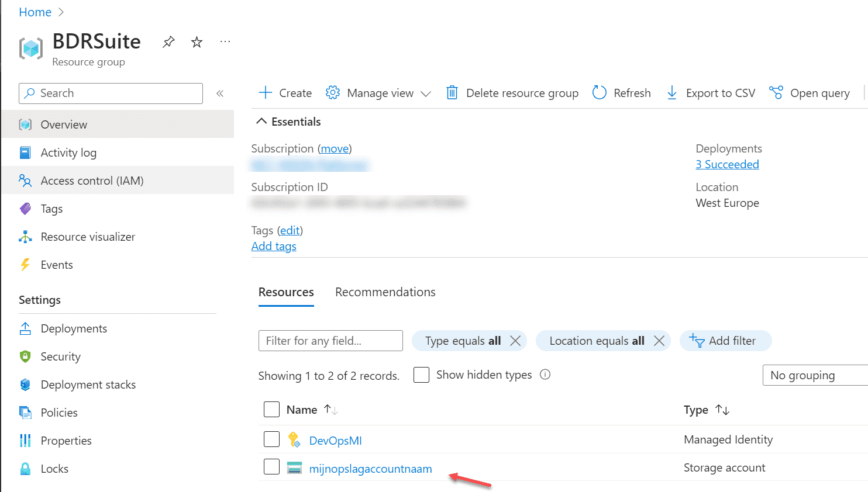Click the Resource visualizer icon

click(25, 237)
